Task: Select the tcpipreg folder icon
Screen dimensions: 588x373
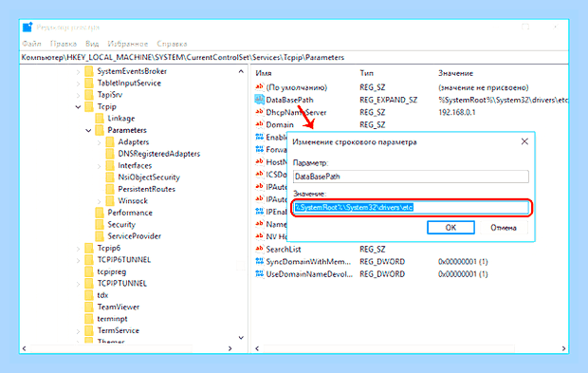Action: 89,271
